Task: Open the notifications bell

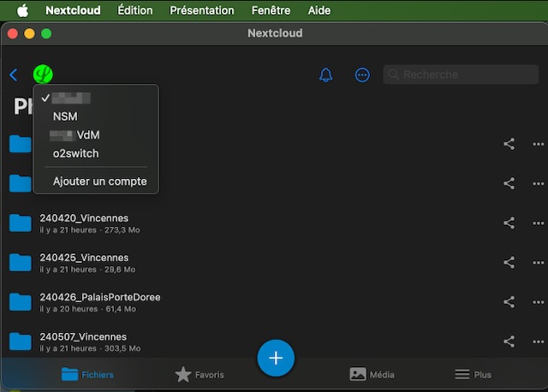Action: point(325,75)
